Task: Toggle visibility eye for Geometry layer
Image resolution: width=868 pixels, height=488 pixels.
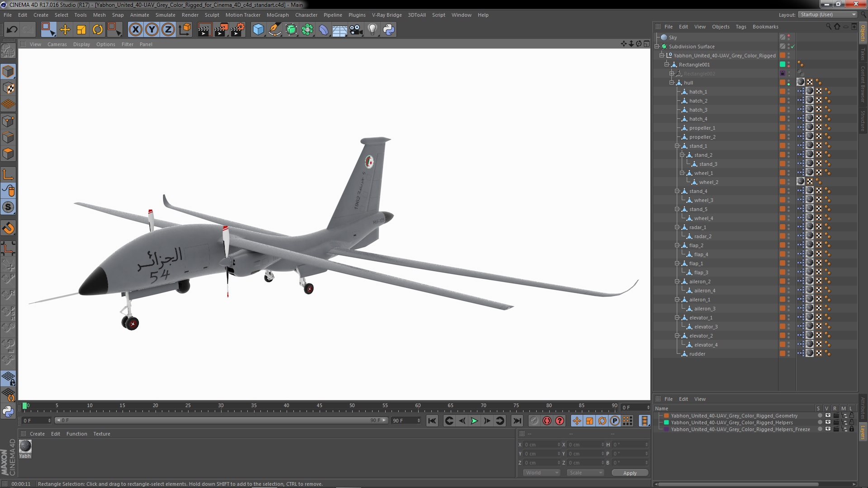Action: coord(828,416)
